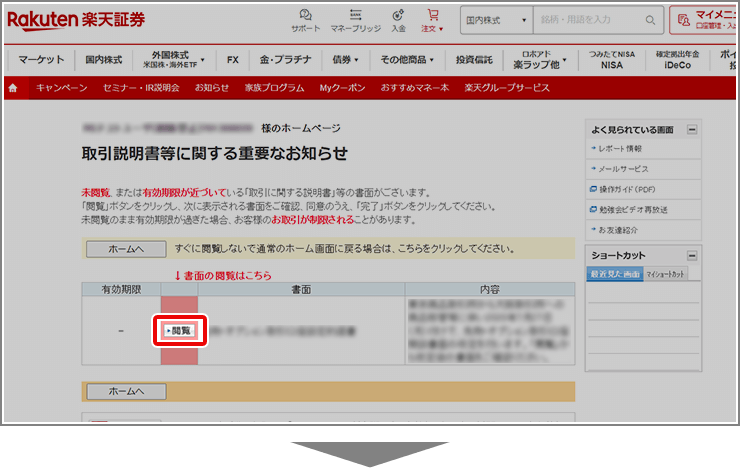
Task: Click the search magnifier icon
Action: point(650,20)
